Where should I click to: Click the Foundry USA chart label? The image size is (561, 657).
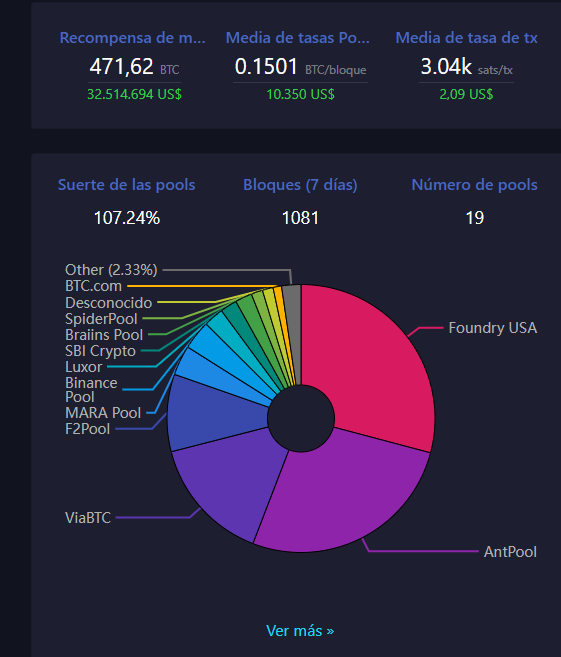[492, 328]
